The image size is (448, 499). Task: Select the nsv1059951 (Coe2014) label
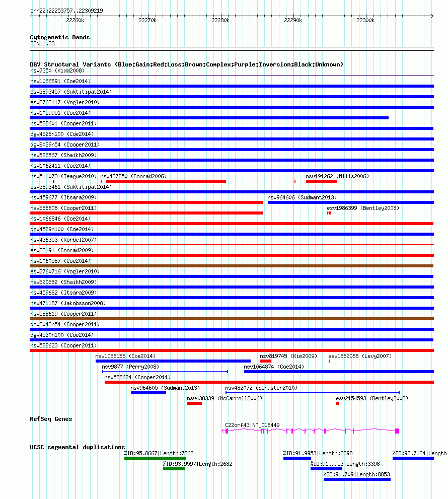coord(60,113)
